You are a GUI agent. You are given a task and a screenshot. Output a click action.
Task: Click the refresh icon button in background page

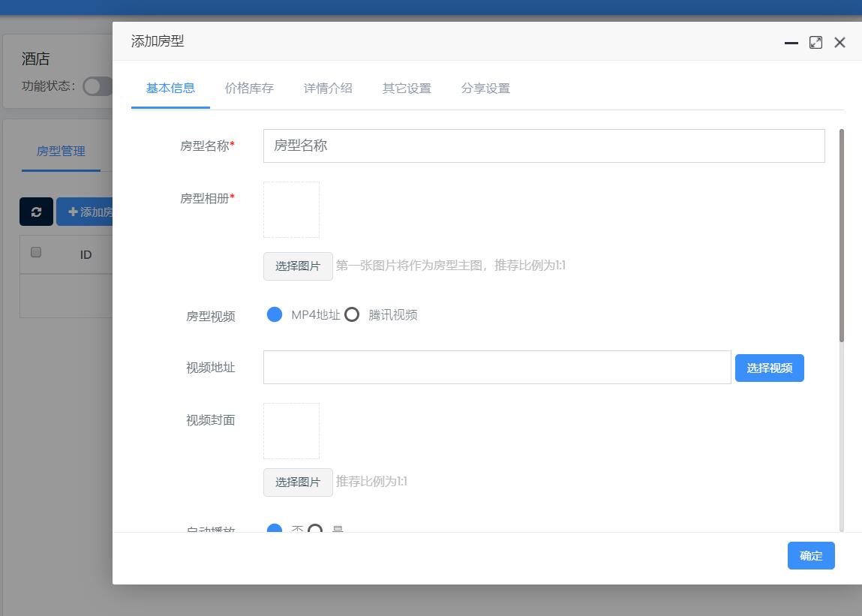pyautogui.click(x=36, y=212)
